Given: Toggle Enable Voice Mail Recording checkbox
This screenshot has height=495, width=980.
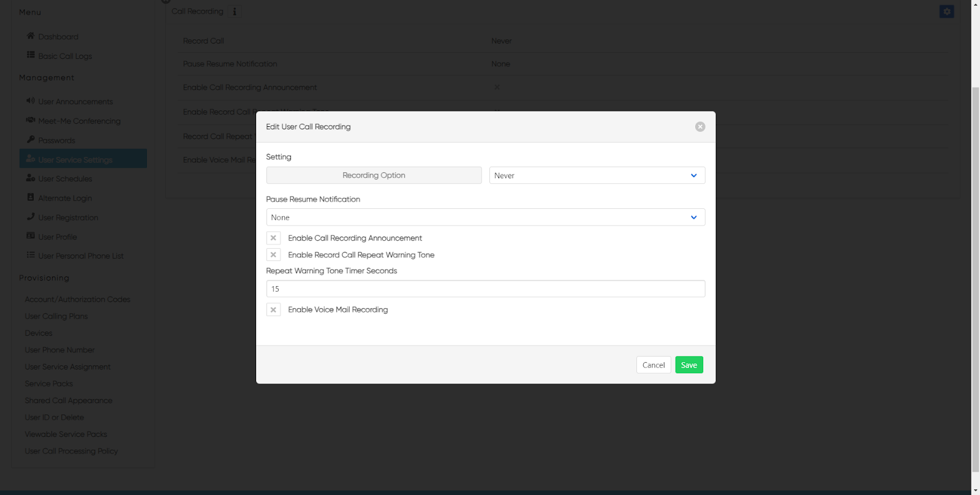Looking at the screenshot, I should tap(274, 310).
